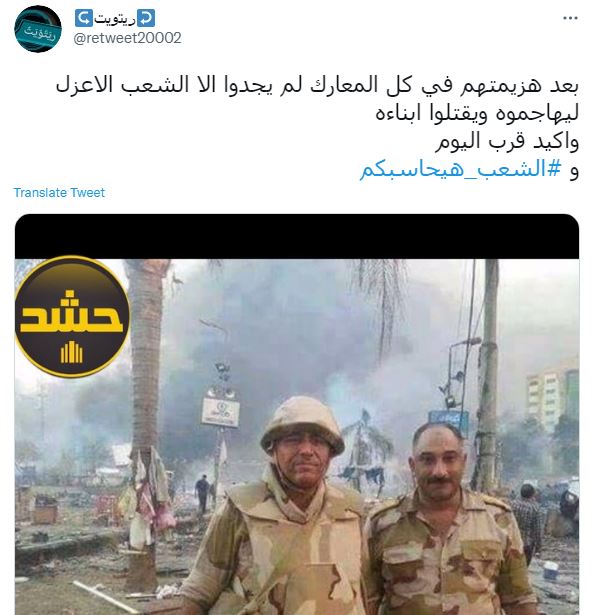Open the hashtag #الشعب_هيحاسبكم

(x=461, y=169)
